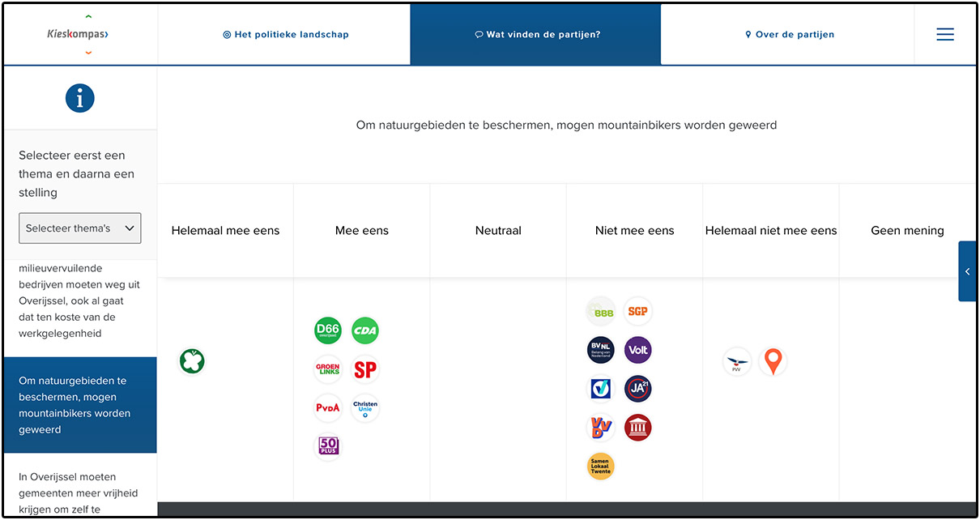This screenshot has height=520, width=980.
Task: Switch to "Het politieke landschap" tab
Action: [x=285, y=35]
